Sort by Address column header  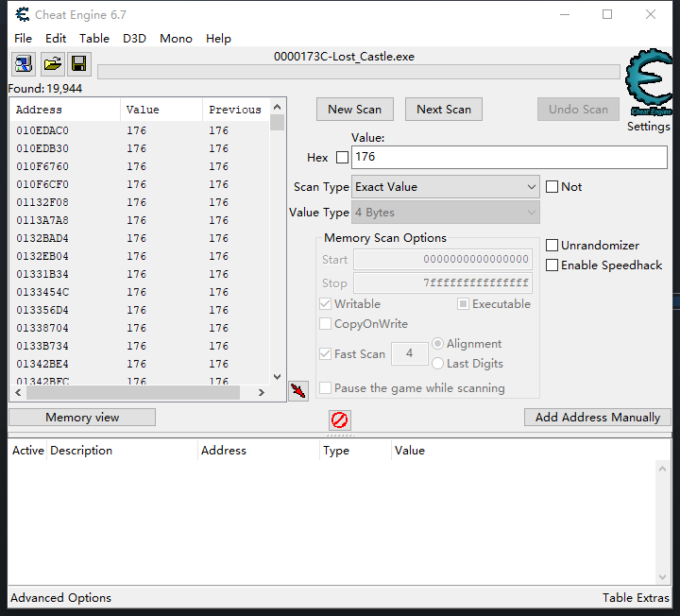(65, 110)
